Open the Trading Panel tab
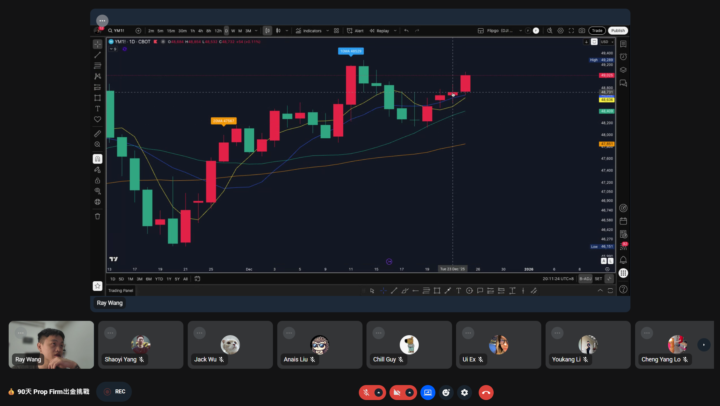This screenshot has width=720, height=406. pos(121,291)
